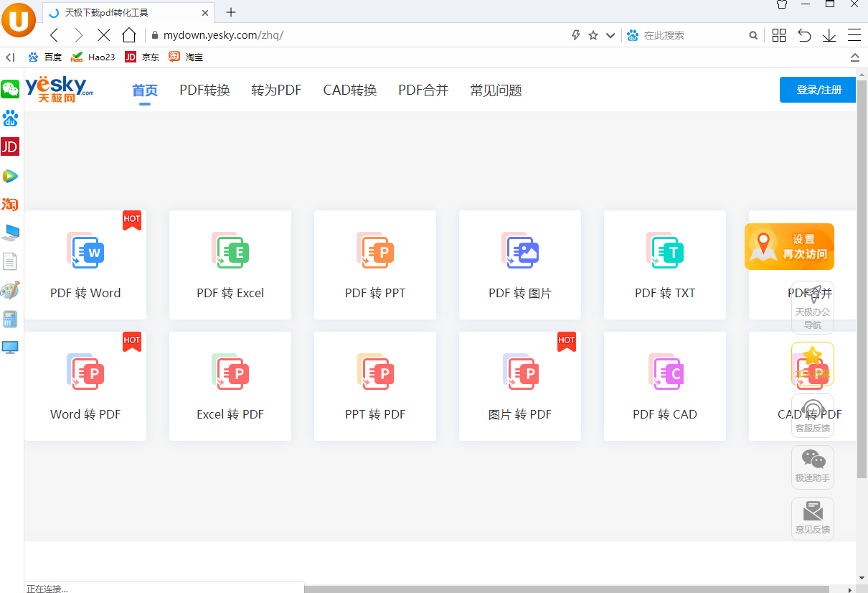This screenshot has height=593, width=868.
Task: Click the address bar URL field
Action: pos(359,35)
